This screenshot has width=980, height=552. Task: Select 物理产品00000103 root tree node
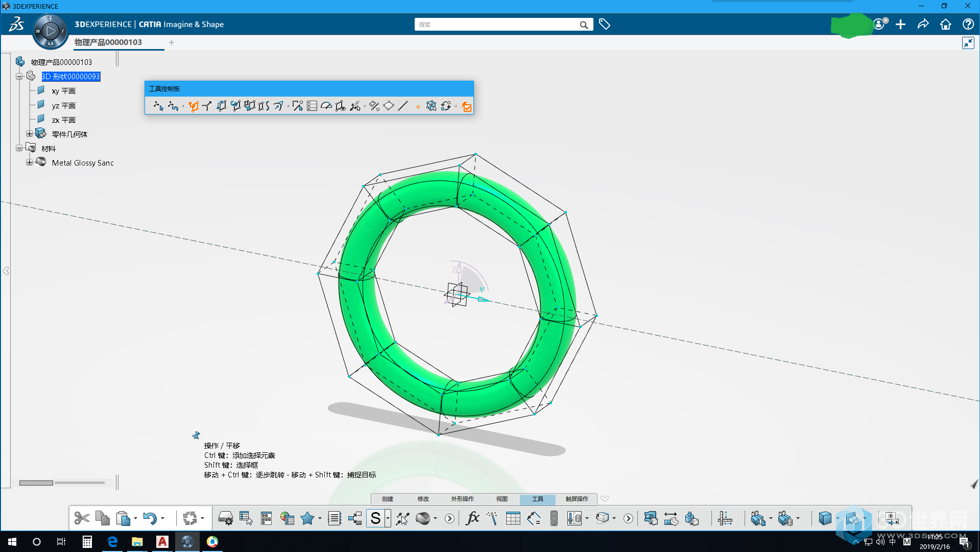coord(61,62)
